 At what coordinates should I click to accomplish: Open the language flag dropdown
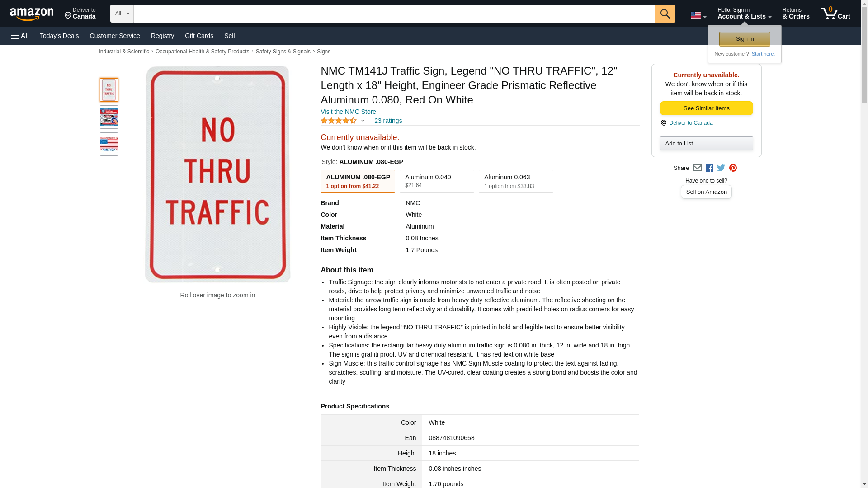[x=698, y=15]
